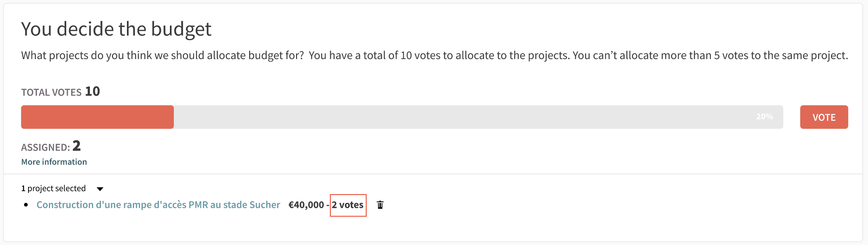Click the assigned votes number 2

pyautogui.click(x=76, y=146)
